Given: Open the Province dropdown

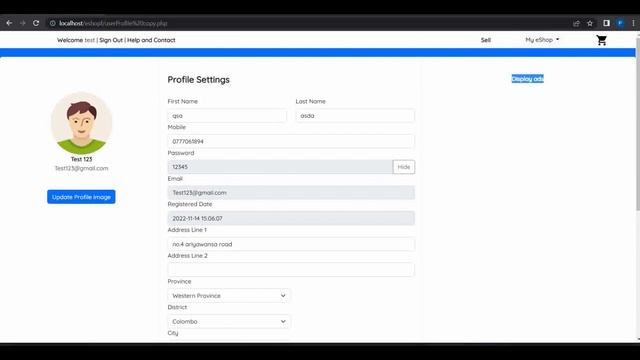Looking at the screenshot, I should [x=229, y=296].
